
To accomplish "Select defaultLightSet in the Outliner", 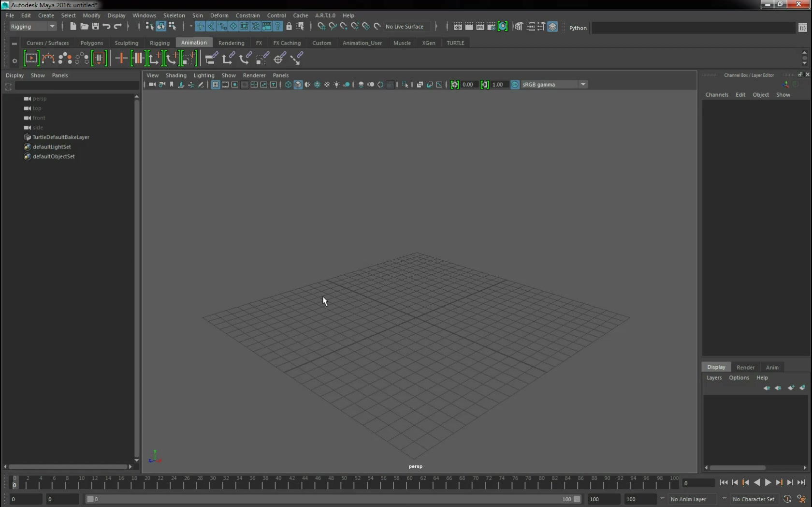I will tap(52, 147).
